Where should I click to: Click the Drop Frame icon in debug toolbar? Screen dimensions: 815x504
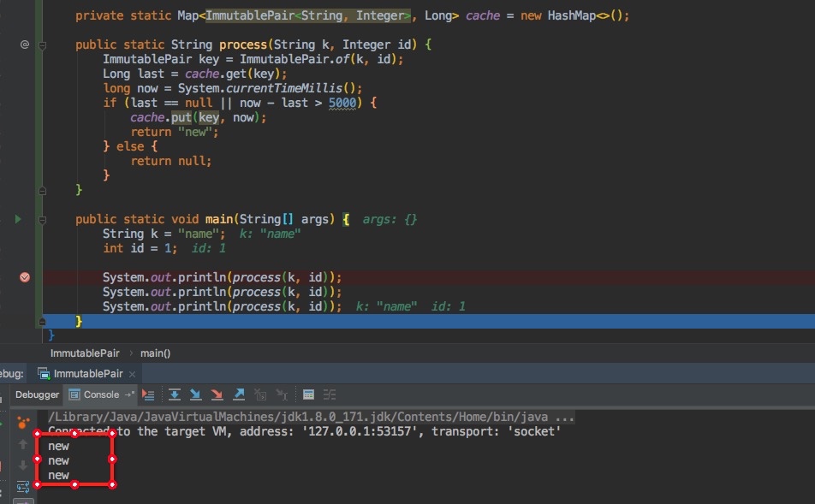(260, 394)
